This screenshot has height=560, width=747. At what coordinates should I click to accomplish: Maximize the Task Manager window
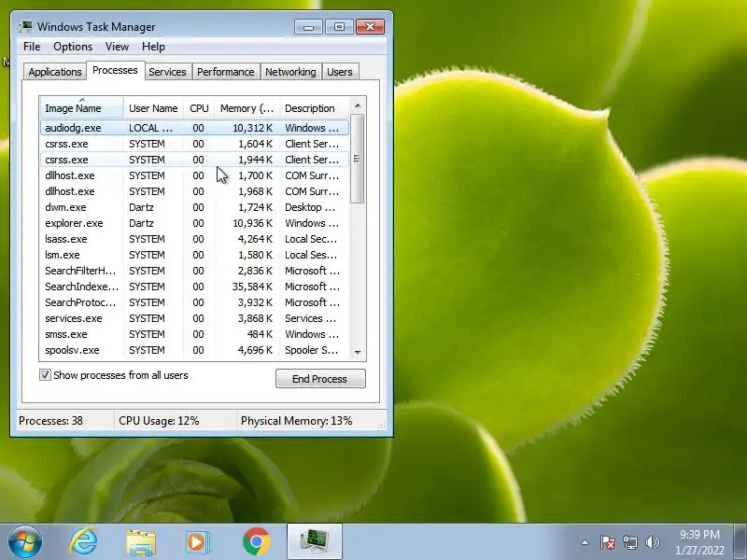click(339, 27)
